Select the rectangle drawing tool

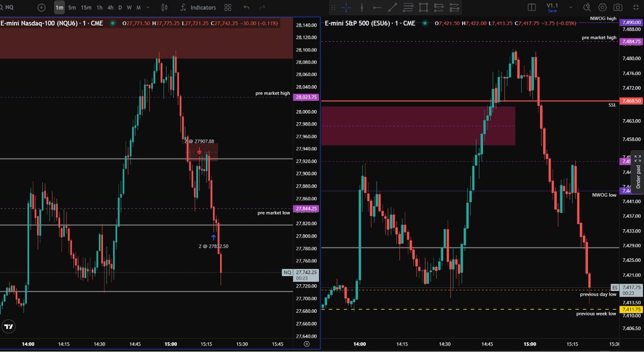(x=423, y=8)
